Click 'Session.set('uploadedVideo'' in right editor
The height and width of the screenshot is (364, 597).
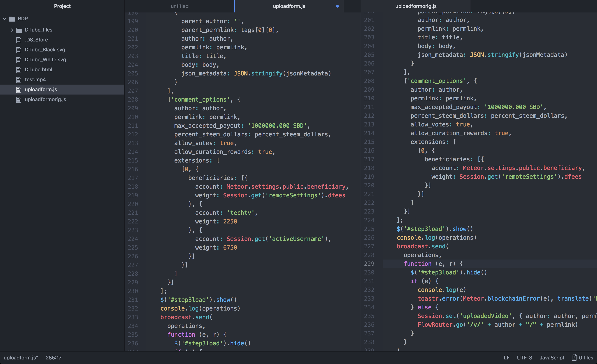(x=465, y=316)
